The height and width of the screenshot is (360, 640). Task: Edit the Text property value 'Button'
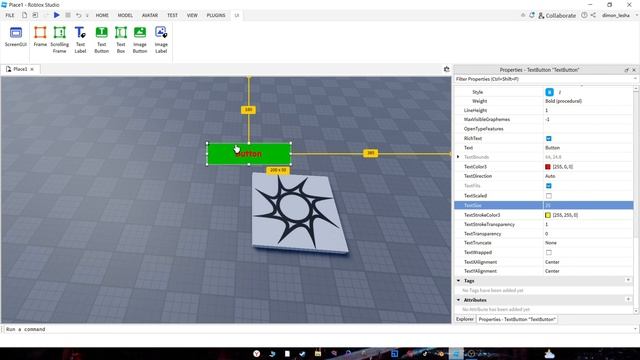588,148
